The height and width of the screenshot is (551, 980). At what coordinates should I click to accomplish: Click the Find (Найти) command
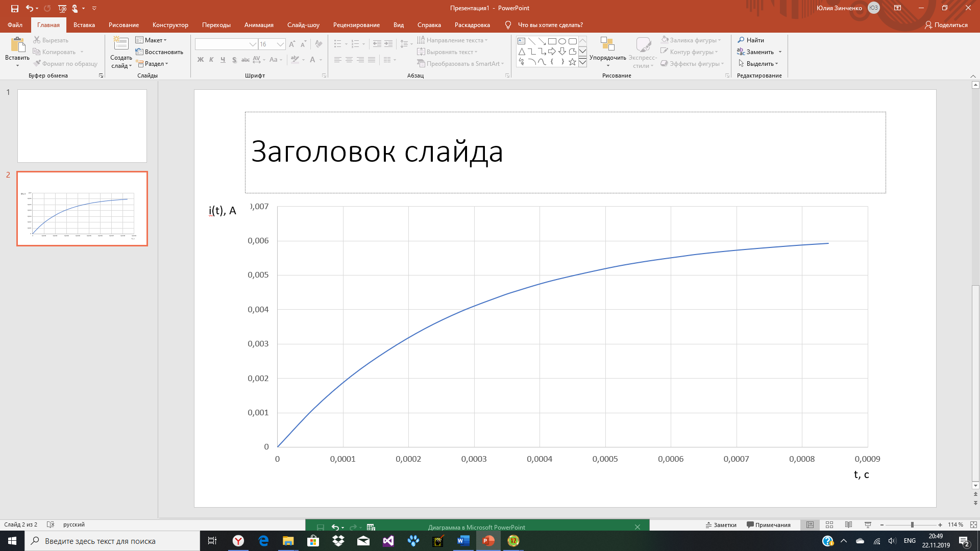(751, 40)
